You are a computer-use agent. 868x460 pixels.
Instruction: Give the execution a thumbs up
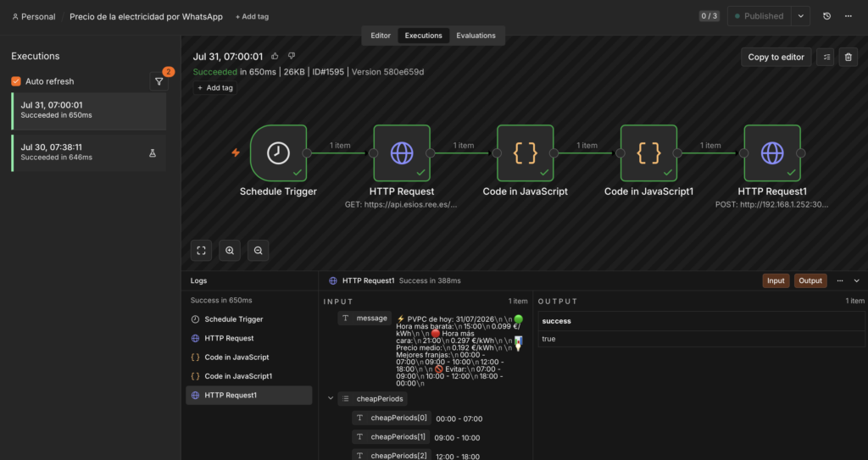(275, 57)
